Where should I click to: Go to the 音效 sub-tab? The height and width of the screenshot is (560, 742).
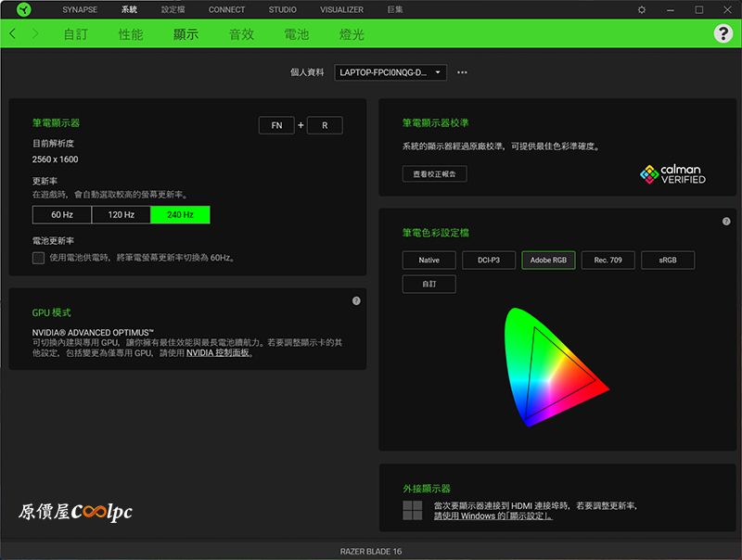(x=241, y=34)
